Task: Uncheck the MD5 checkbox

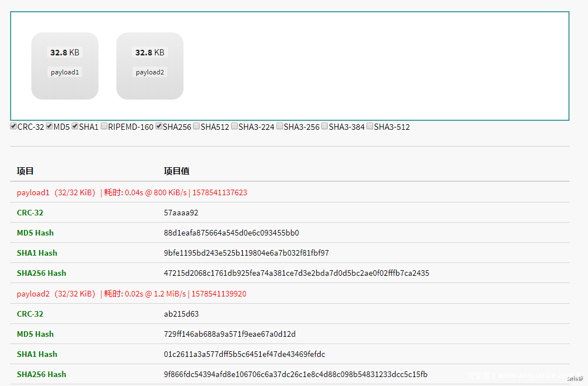Action: coord(49,126)
